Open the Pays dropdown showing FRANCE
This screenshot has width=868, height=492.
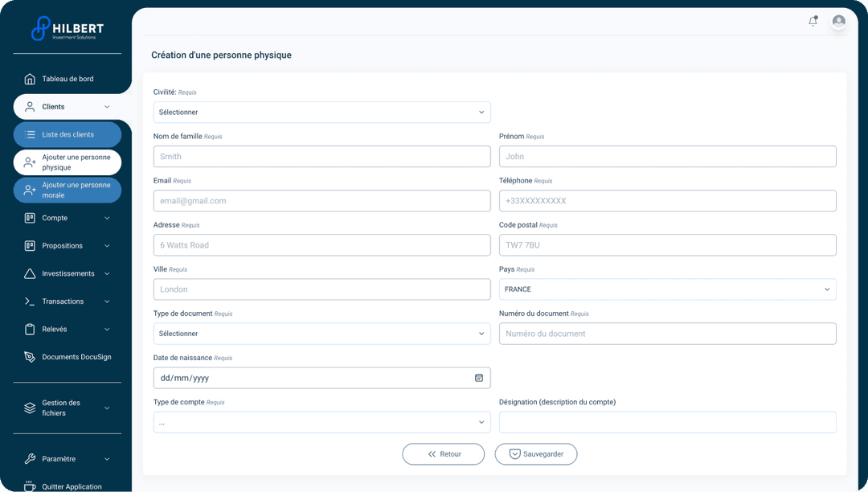(x=667, y=289)
